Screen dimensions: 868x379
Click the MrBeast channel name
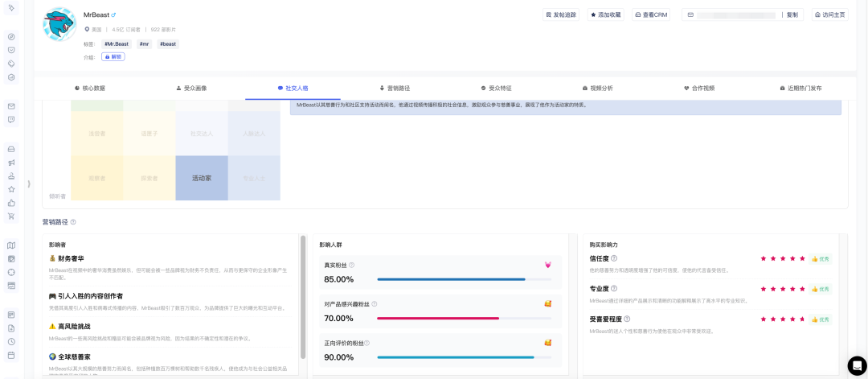pyautogui.click(x=96, y=14)
